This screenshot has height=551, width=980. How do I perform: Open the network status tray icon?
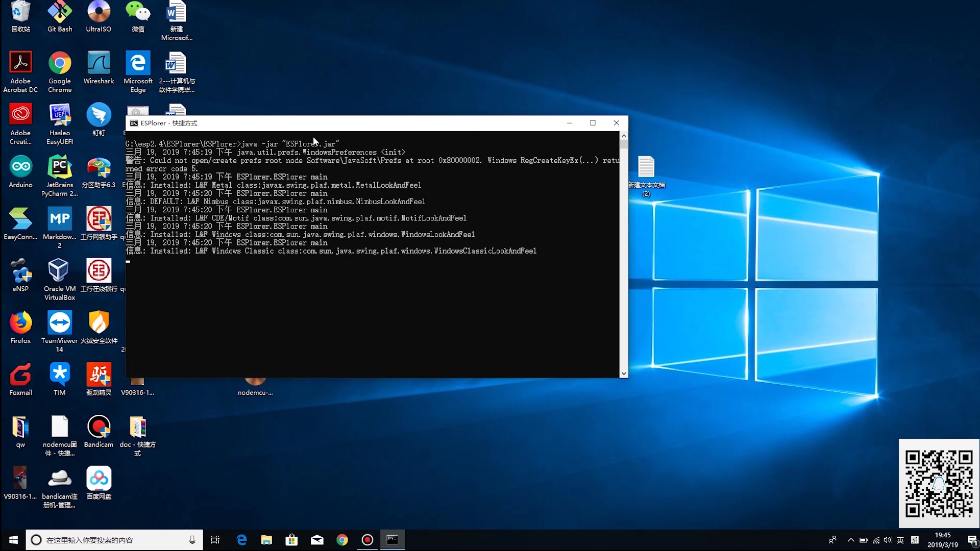click(x=876, y=540)
